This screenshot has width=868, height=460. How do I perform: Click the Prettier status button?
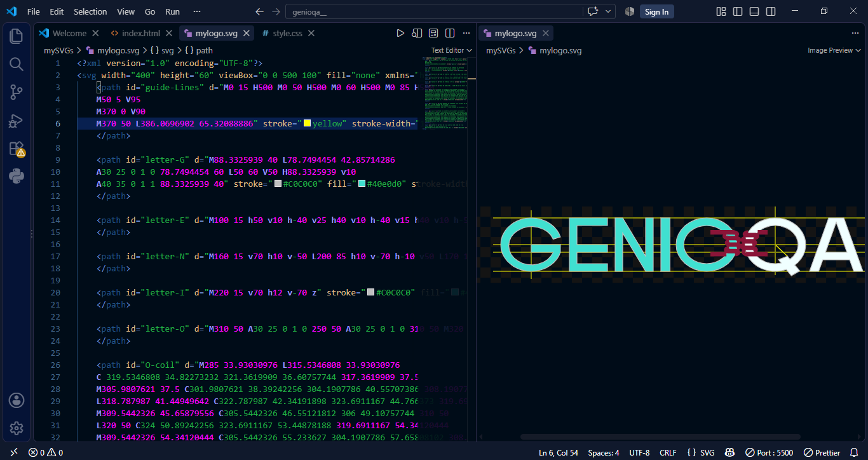coord(822,452)
